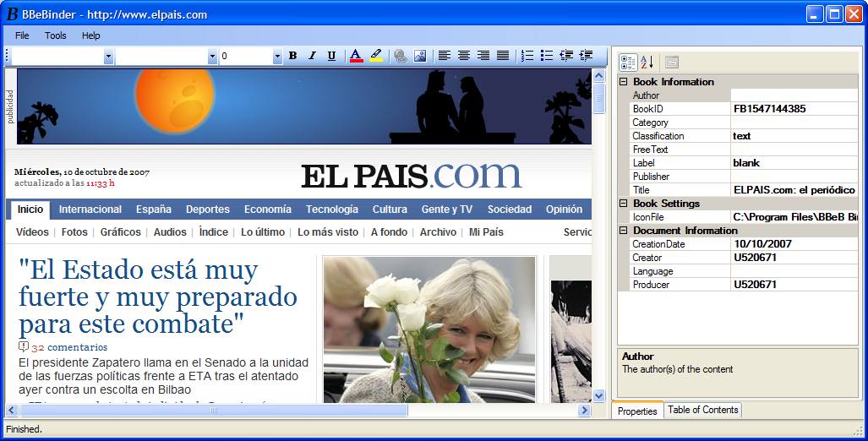
Task: Select the Inicio navigation tab
Action: [x=30, y=210]
